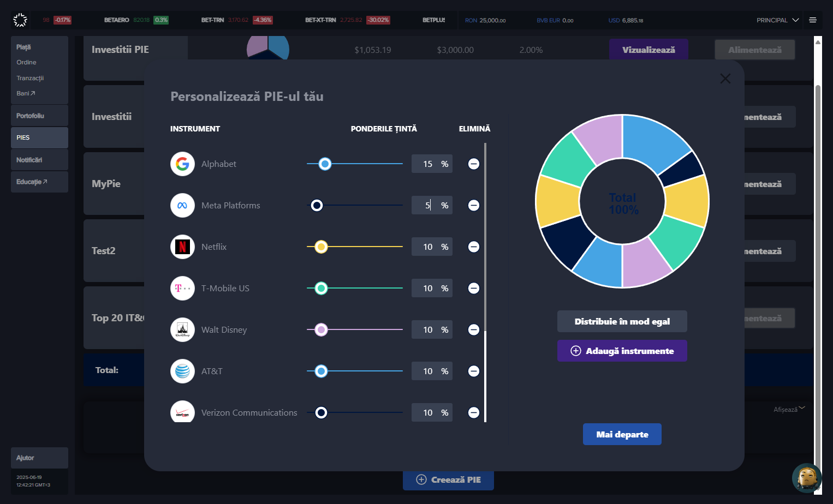Image resolution: width=833 pixels, height=504 pixels.
Task: Open Bani external link in sidebar
Action: (26, 93)
